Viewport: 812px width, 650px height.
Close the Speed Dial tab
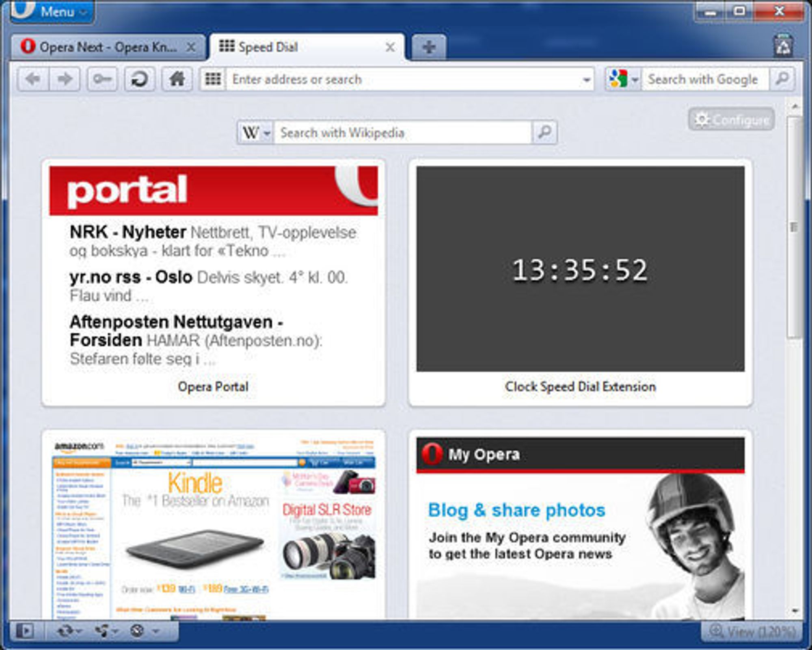click(x=390, y=48)
